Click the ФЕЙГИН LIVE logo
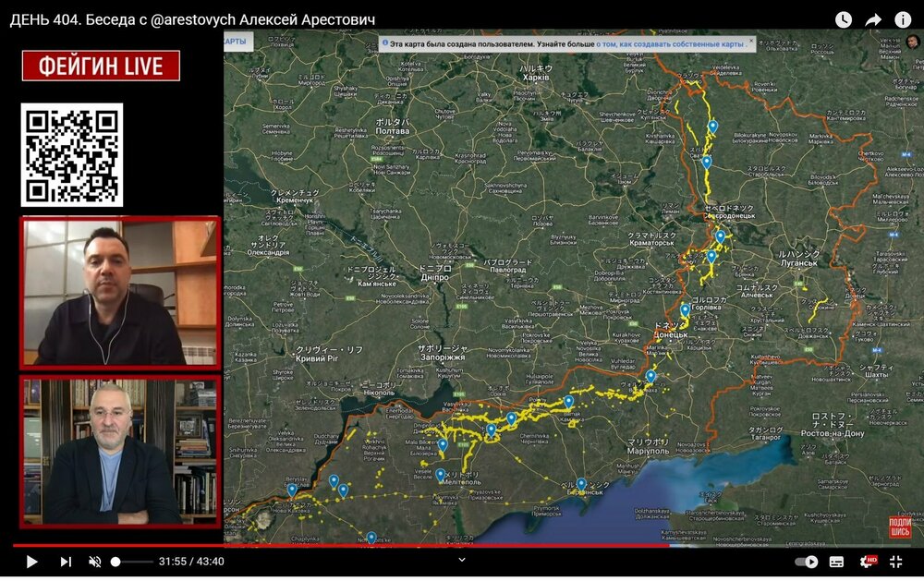924x581 pixels. [101, 66]
